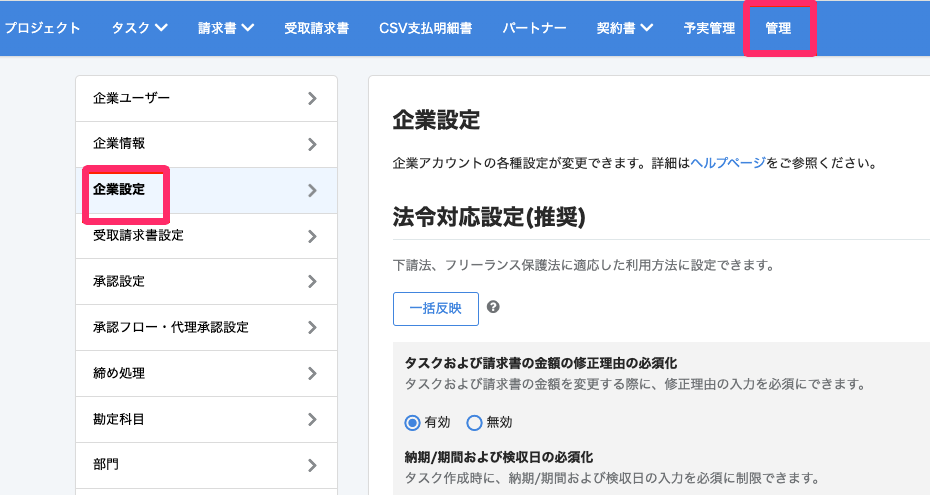Open the 契約書 dropdown menu
Image resolution: width=930 pixels, height=495 pixels.
tap(625, 28)
